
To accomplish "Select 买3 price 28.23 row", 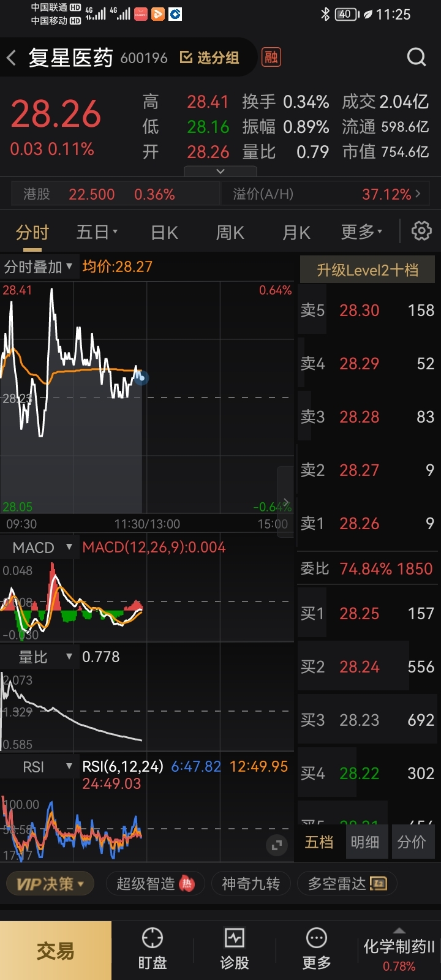I will 367,720.
